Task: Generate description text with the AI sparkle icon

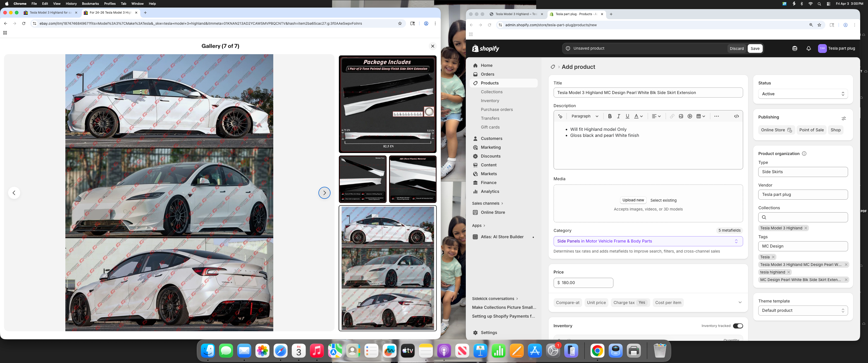Action: point(560,116)
